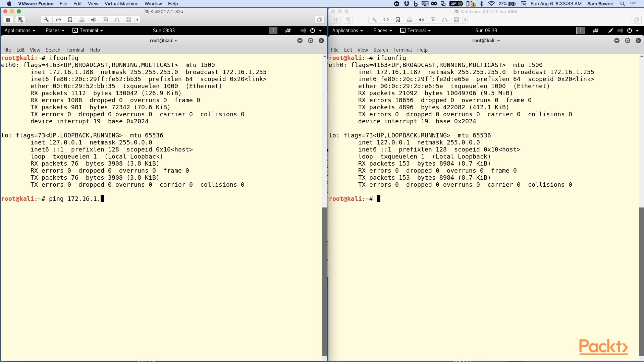
Task: Click hard disk icon in Kali2017.1-32a toolbar
Action: point(70,20)
